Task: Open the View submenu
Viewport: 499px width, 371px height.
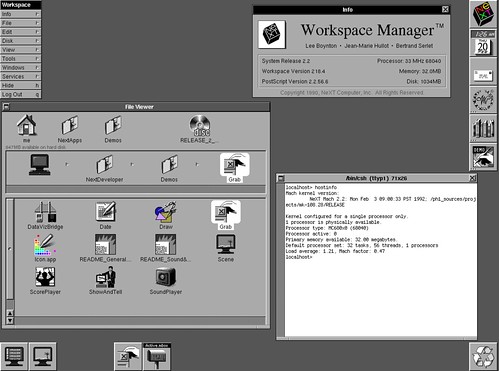Action: pyautogui.click(x=21, y=50)
